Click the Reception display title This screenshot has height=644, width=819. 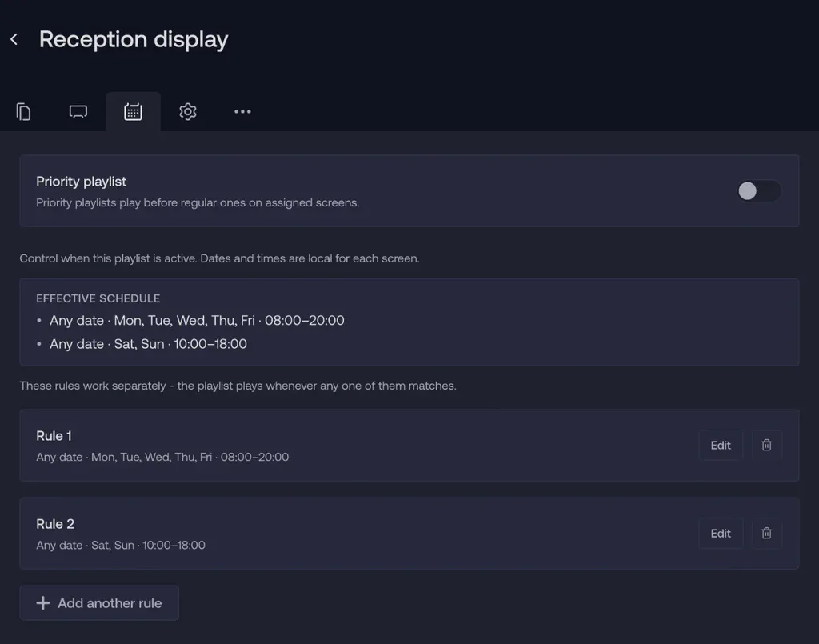(x=134, y=39)
